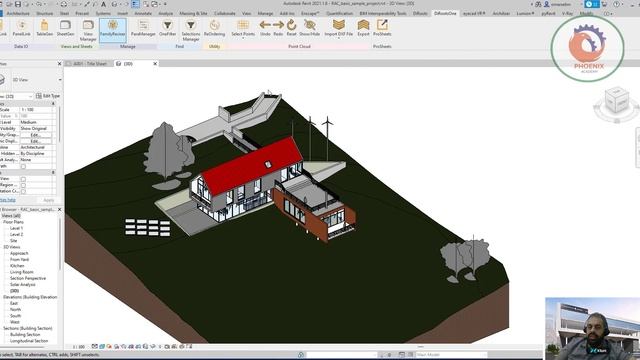Click Visibility/Graphics Edit button
This screenshot has width=640, height=360.
click(36, 135)
